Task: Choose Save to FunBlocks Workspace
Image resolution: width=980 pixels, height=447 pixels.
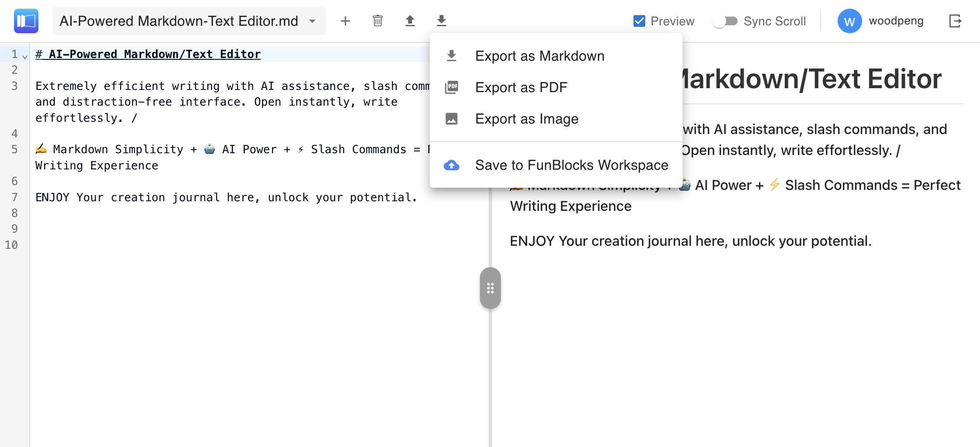Action: click(571, 165)
